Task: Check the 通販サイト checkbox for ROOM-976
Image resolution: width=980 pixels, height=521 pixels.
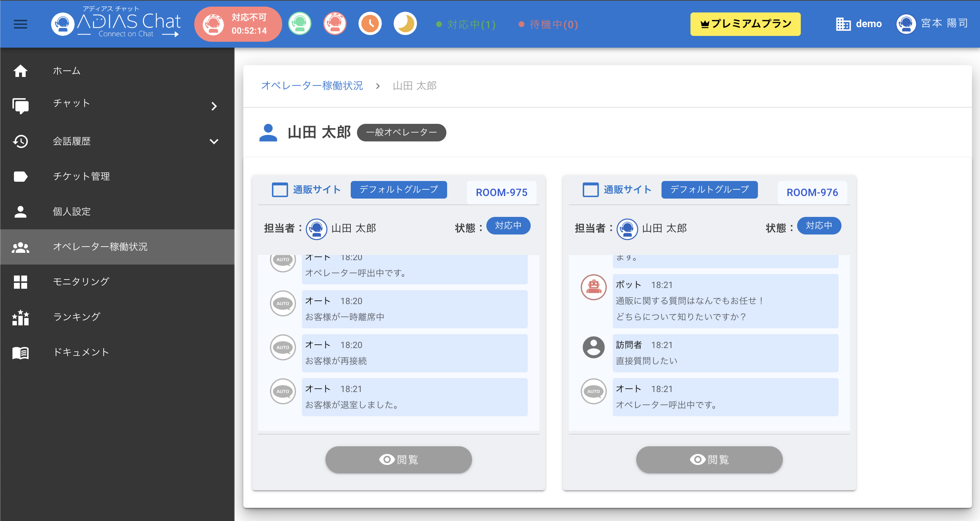Action: 590,190
